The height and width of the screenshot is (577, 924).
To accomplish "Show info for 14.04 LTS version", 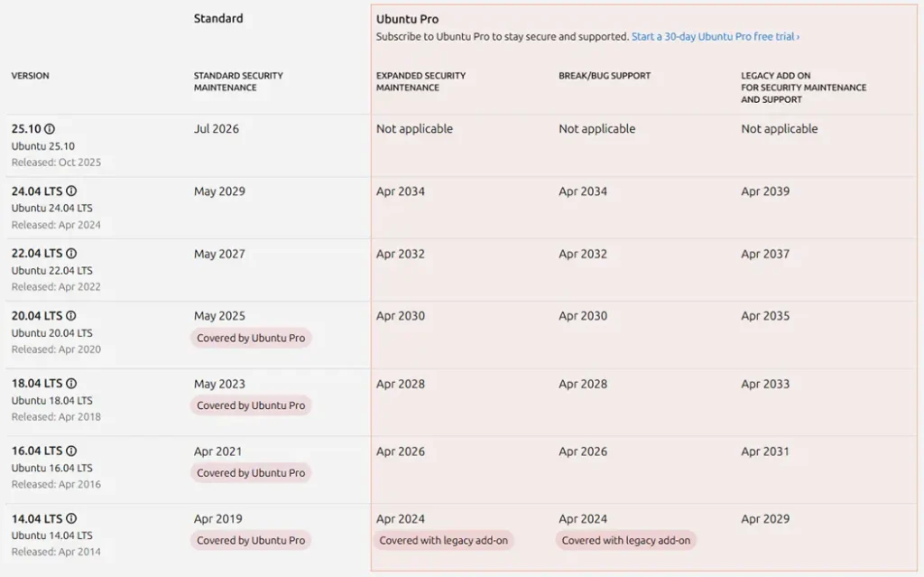I will [71, 519].
